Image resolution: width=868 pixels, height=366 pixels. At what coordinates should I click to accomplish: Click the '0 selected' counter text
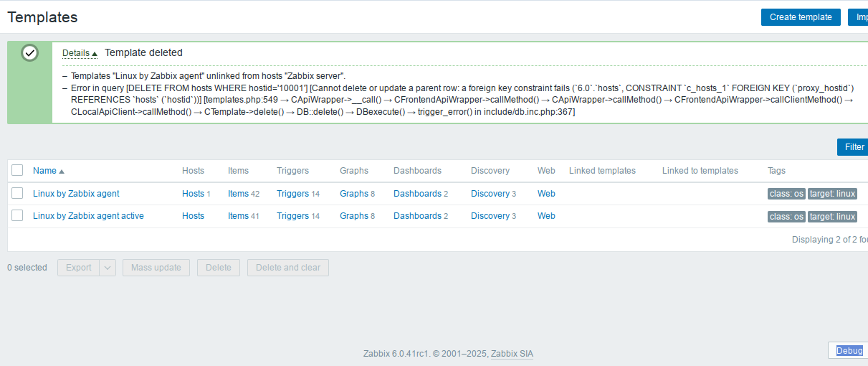[x=27, y=268]
